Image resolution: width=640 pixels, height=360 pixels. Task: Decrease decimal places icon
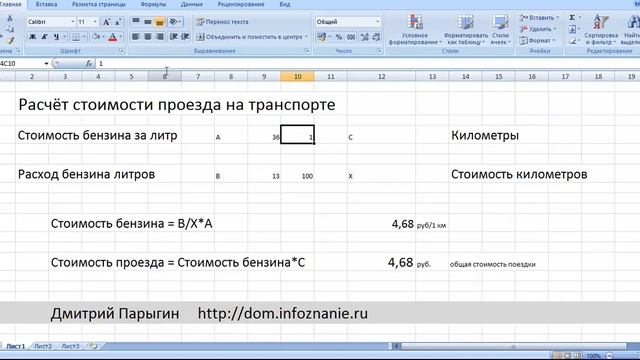376,37
